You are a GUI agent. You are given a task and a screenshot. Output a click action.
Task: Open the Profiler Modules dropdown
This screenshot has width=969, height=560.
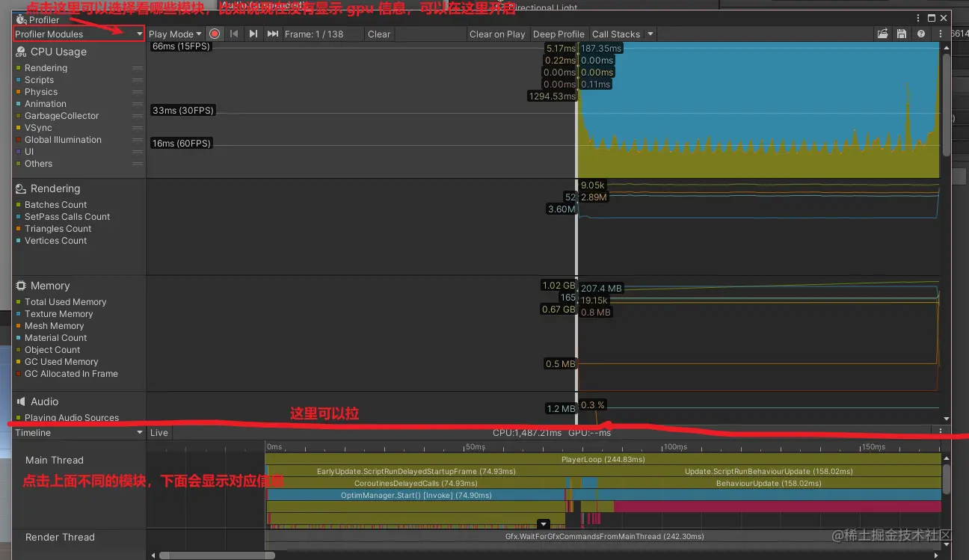pos(79,34)
